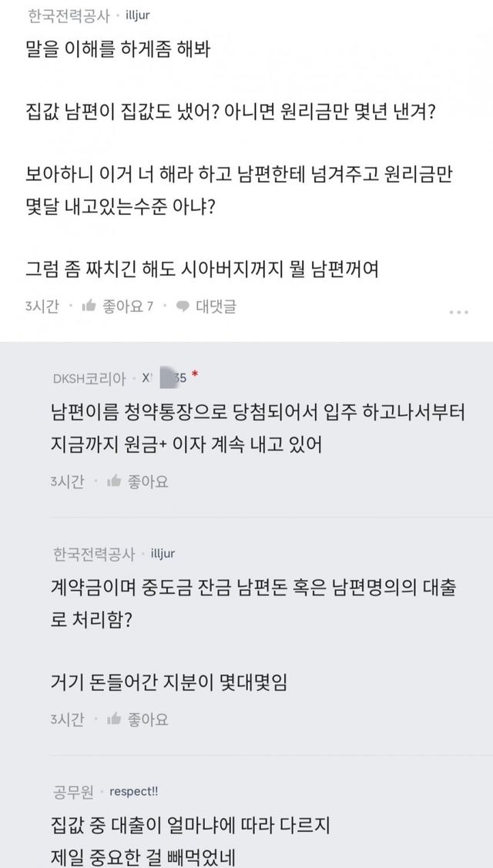Open the three-dot more options menu
This screenshot has width=493, height=868.
[458, 311]
